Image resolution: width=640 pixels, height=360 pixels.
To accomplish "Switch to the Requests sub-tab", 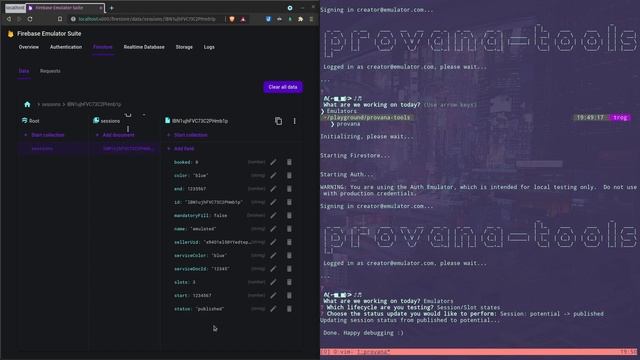I will (50, 71).
